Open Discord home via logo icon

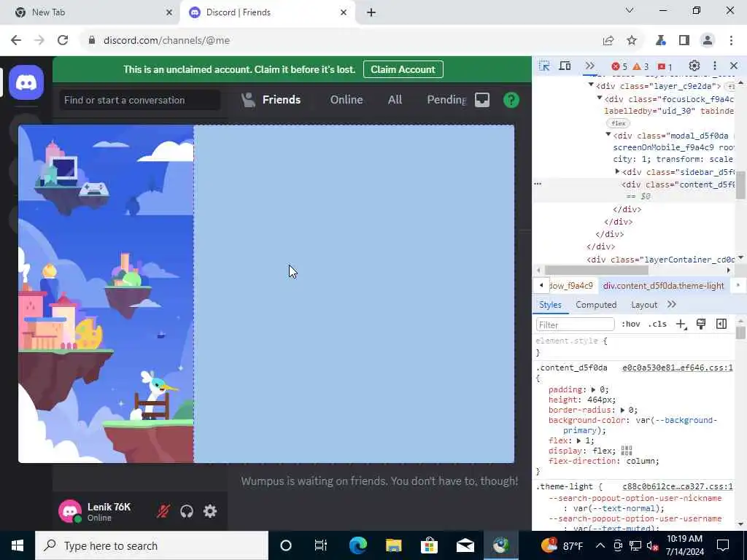(26, 83)
